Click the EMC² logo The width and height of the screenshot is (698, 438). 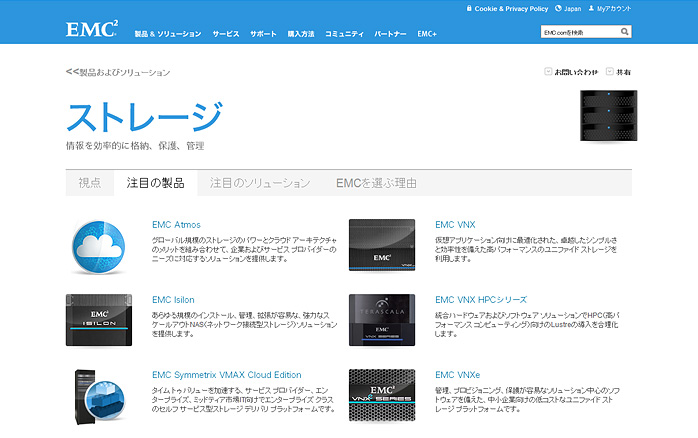coord(92,29)
